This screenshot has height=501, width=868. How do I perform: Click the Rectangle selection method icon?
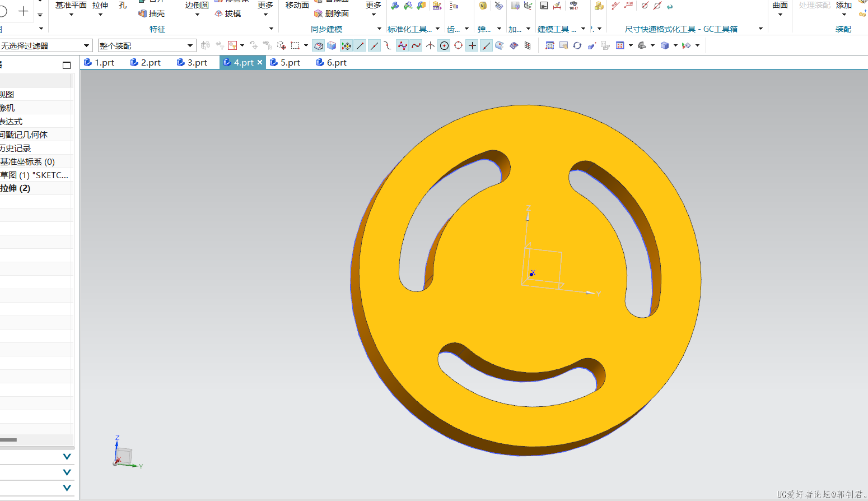[x=295, y=45]
